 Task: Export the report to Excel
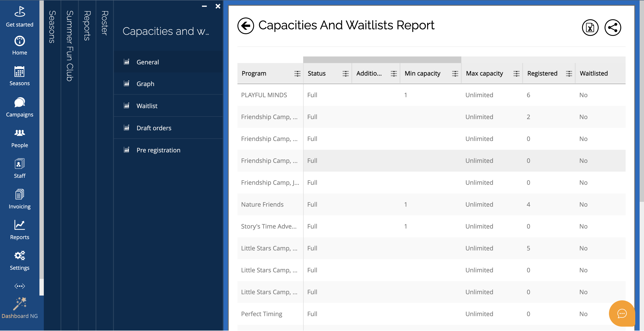(590, 28)
